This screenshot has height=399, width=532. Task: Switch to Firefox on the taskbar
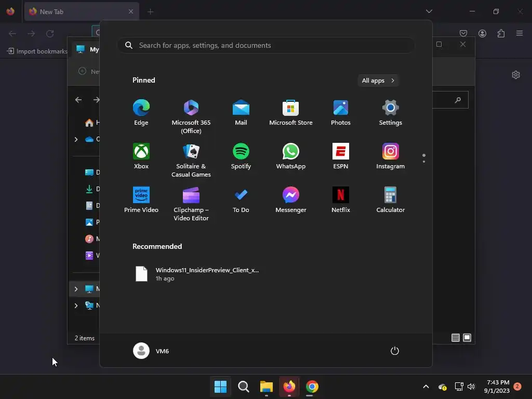pos(289,387)
